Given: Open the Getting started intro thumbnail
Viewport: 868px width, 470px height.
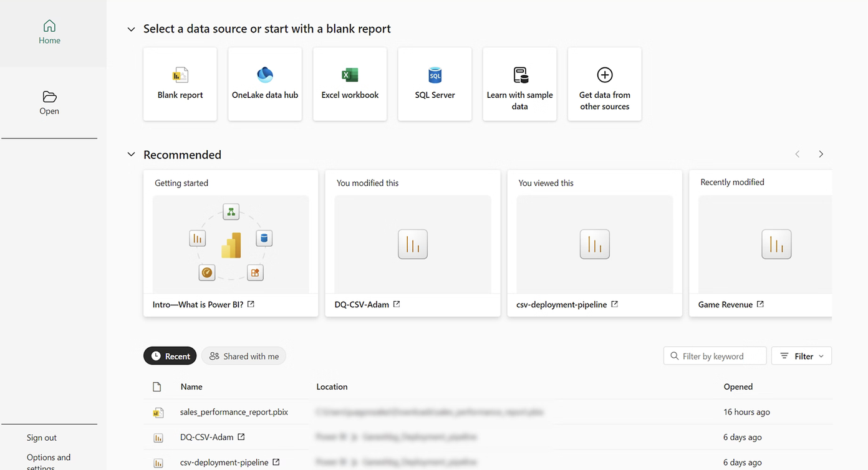Looking at the screenshot, I should pos(231,244).
